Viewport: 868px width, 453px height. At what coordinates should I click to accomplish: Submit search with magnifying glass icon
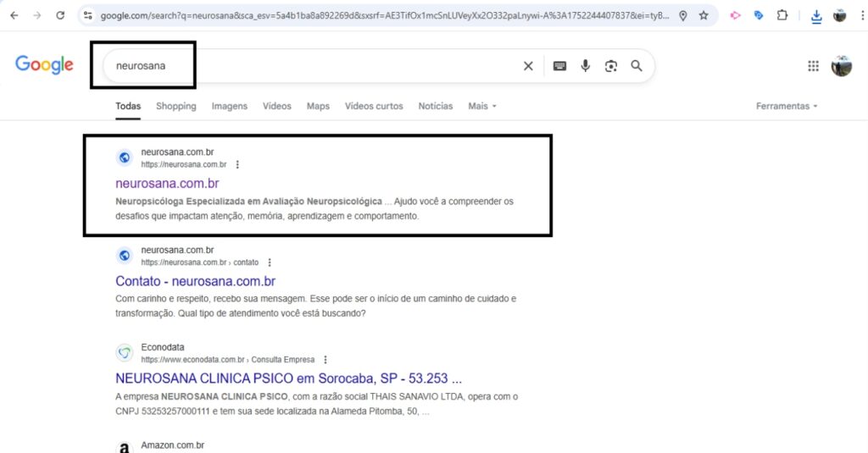click(637, 66)
